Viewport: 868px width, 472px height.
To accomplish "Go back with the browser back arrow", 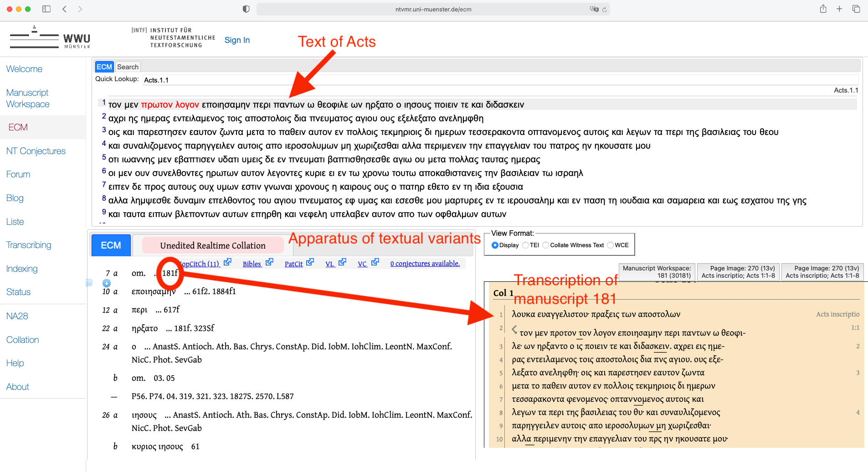I will pos(65,9).
